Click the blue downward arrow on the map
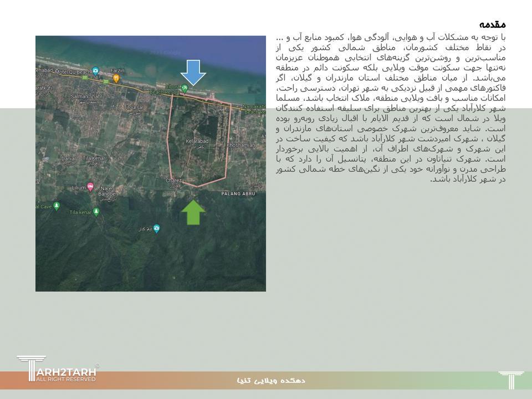 tap(193, 71)
